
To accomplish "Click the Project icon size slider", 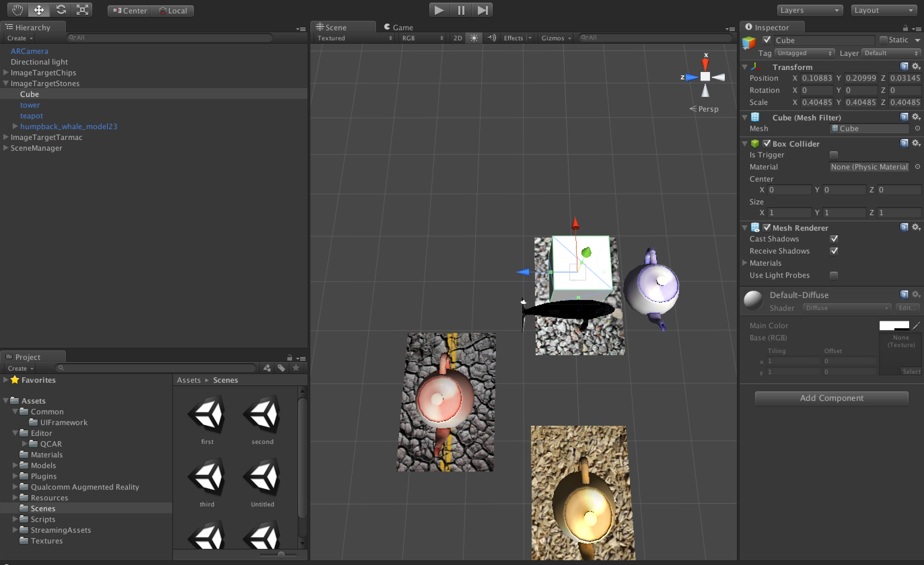I will tap(281, 555).
